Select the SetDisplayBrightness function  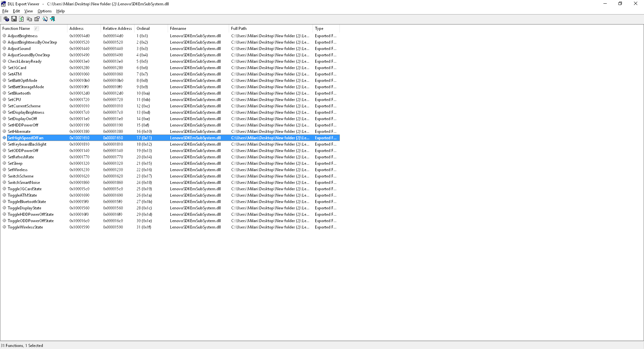(26, 112)
